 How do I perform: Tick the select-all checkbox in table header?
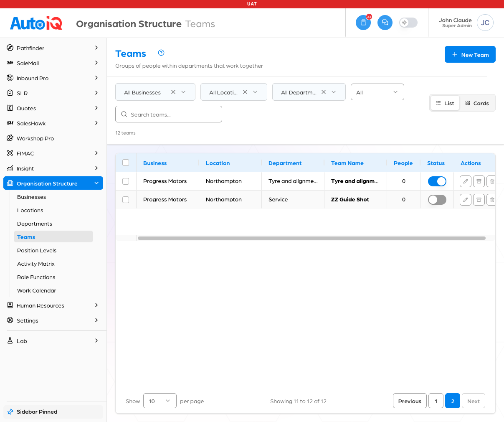[126, 163]
